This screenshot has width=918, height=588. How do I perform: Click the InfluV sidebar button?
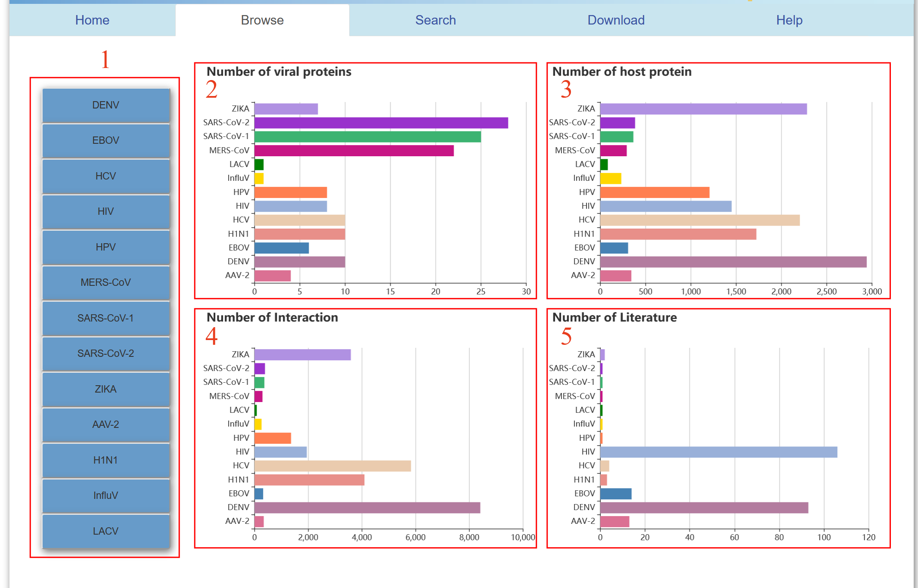click(x=106, y=495)
